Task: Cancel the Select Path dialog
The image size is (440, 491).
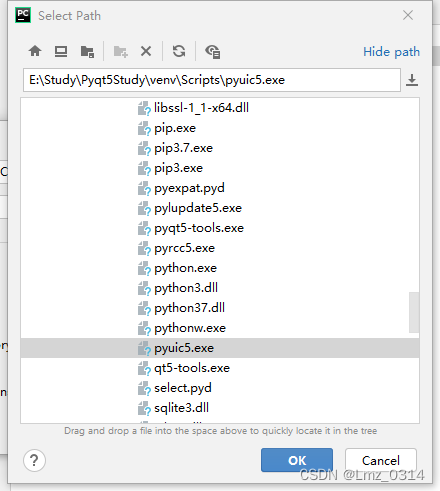Action: click(x=381, y=460)
